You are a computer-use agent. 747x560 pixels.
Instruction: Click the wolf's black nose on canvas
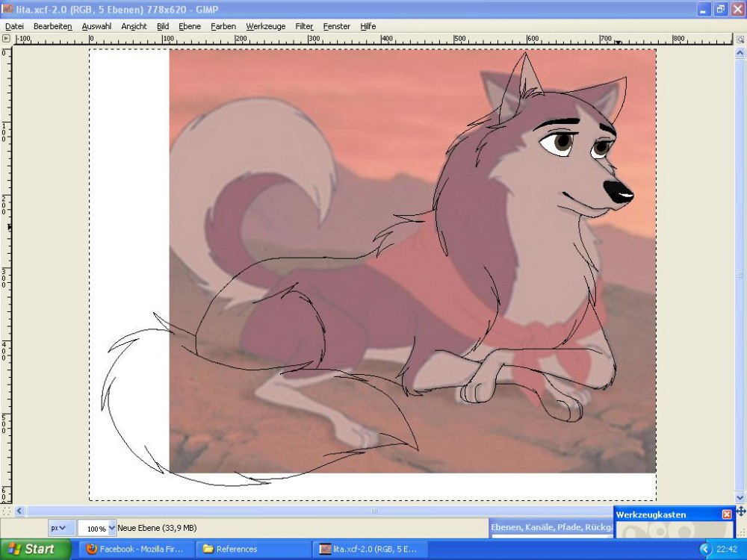pyautogui.click(x=619, y=191)
